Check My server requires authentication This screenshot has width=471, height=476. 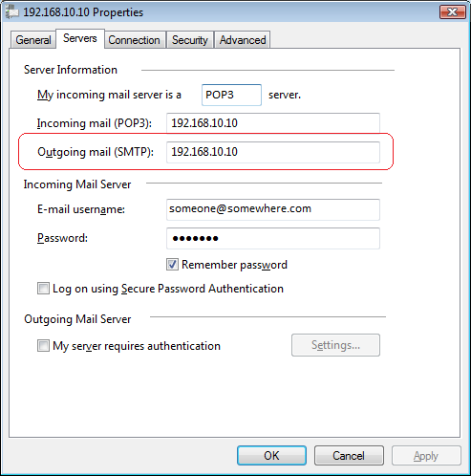click(43, 346)
